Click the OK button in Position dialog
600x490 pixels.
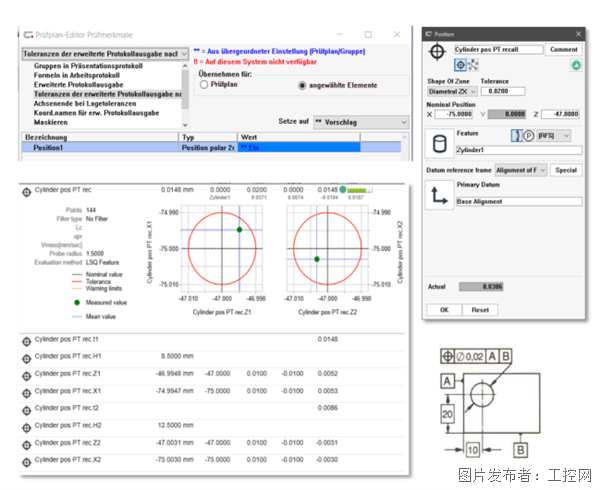[444, 310]
